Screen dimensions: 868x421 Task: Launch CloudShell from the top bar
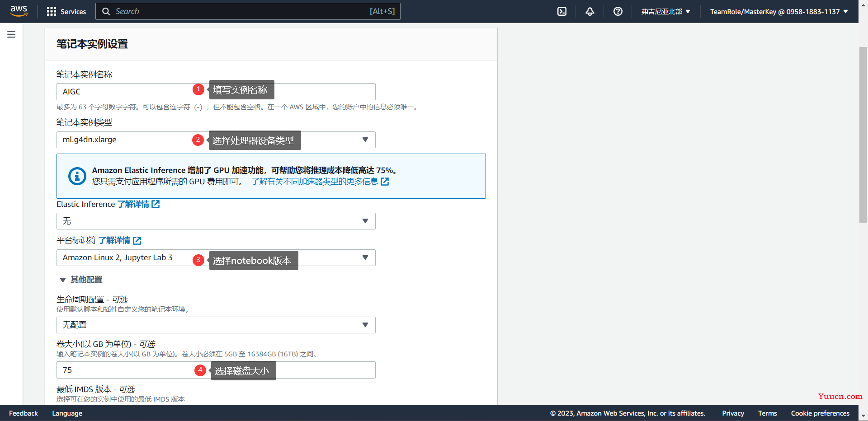point(561,11)
